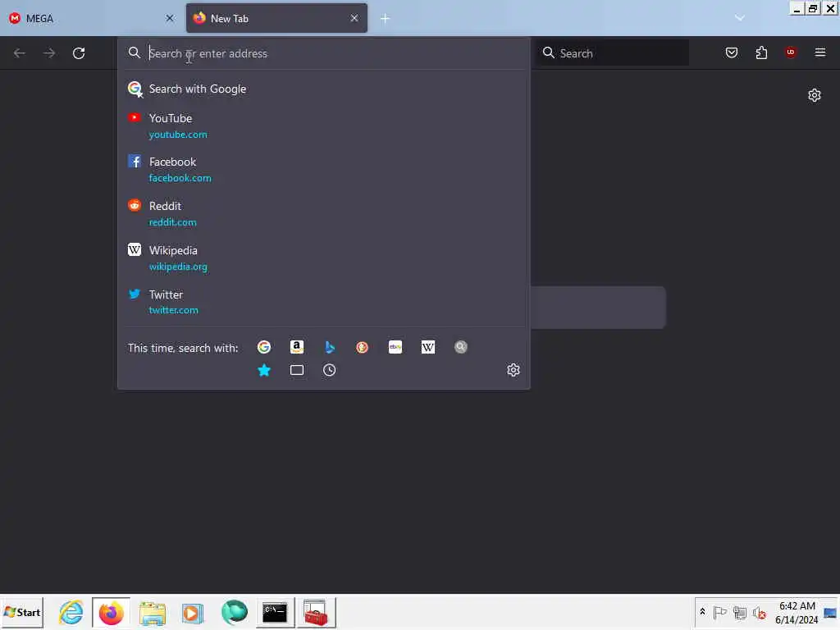Choose the Facebook suggestion
840x630 pixels.
(x=323, y=170)
